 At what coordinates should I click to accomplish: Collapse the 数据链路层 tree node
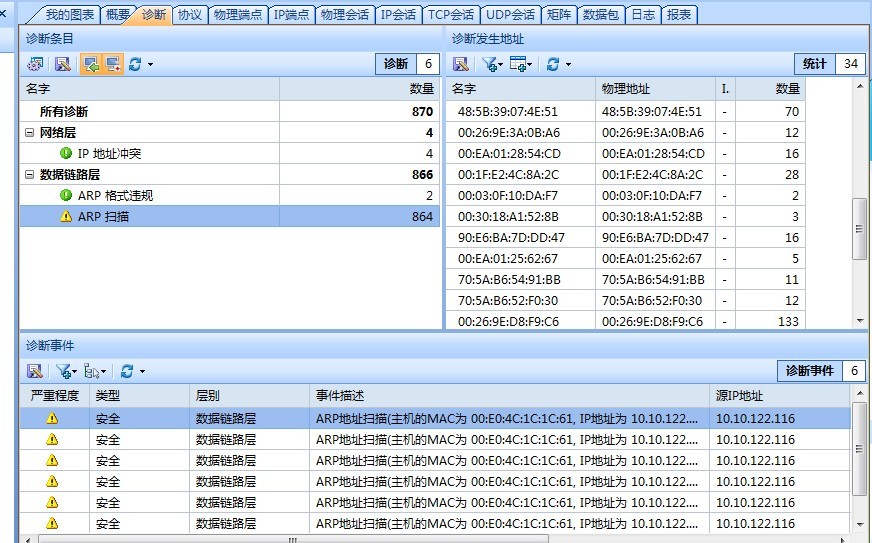pyautogui.click(x=30, y=175)
